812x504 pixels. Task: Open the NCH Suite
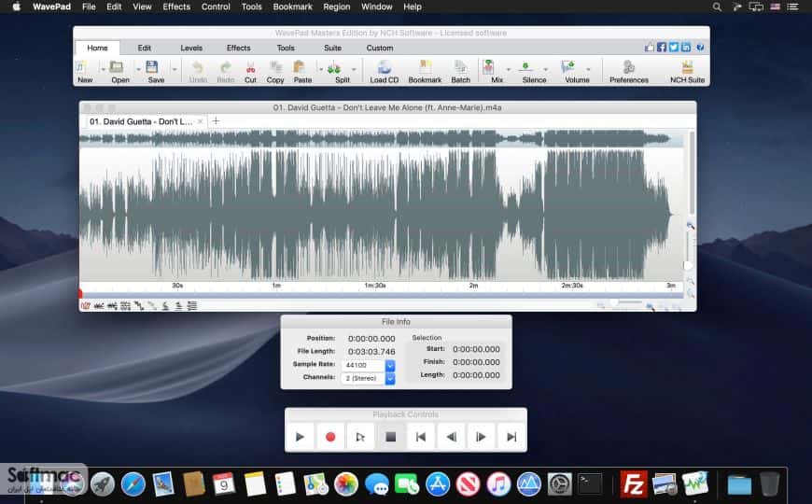pos(687,72)
